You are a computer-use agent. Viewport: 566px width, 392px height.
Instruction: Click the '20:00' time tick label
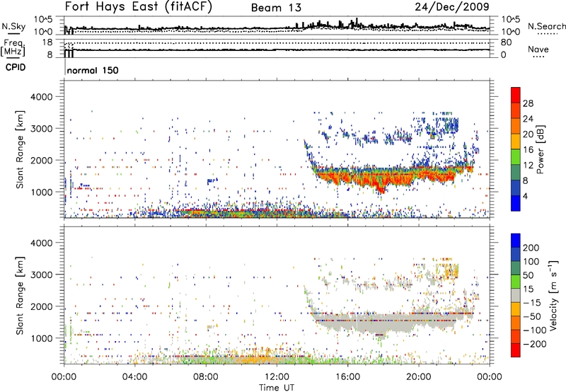pyautogui.click(x=419, y=377)
